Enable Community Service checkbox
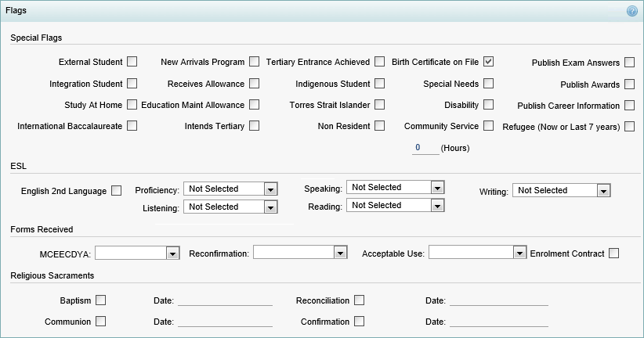 click(x=488, y=125)
